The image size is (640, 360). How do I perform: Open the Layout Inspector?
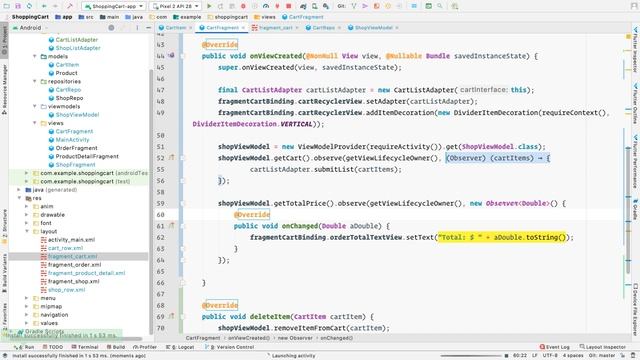pyautogui.click(x=602, y=347)
